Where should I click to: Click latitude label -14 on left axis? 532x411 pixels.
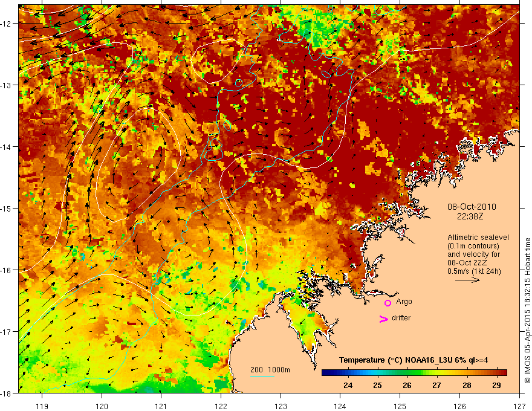pyautogui.click(x=6, y=147)
